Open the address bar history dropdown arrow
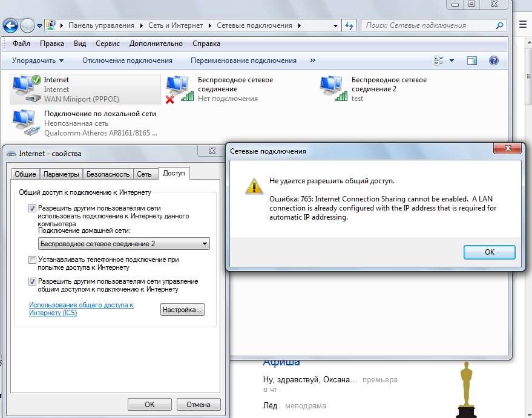 point(335,26)
